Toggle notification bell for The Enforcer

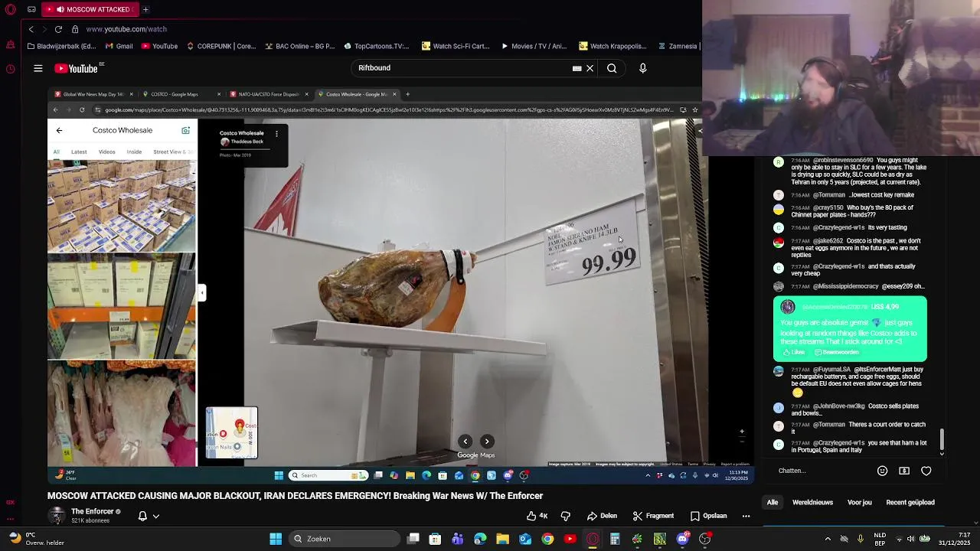(142, 516)
